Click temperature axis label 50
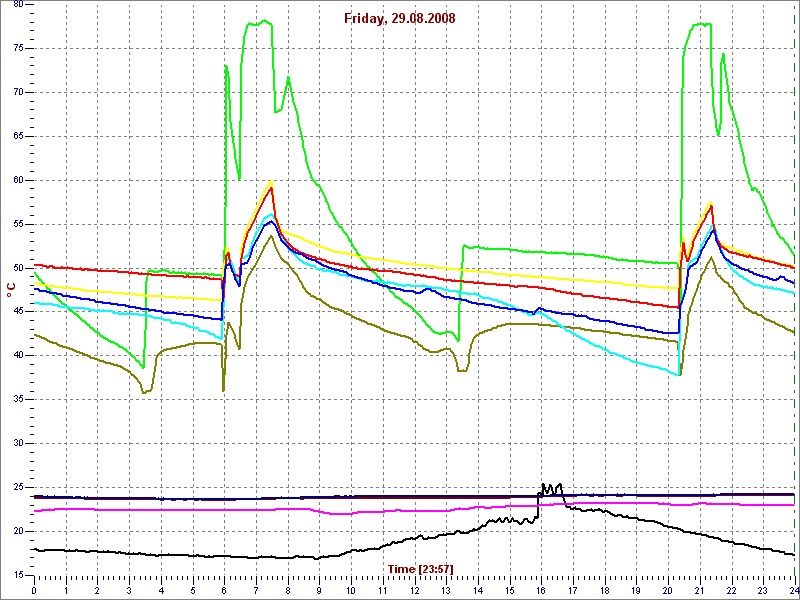 [x=16, y=268]
